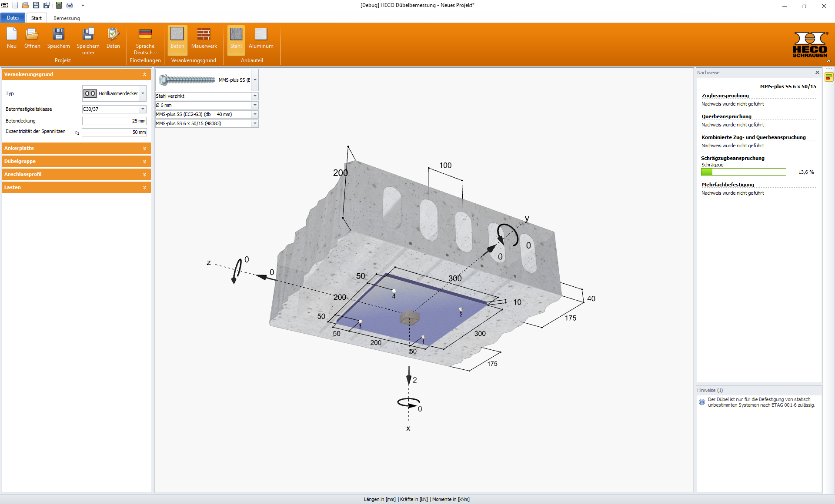
Task: Click Querbeanspruchung heading
Action: [726, 116]
